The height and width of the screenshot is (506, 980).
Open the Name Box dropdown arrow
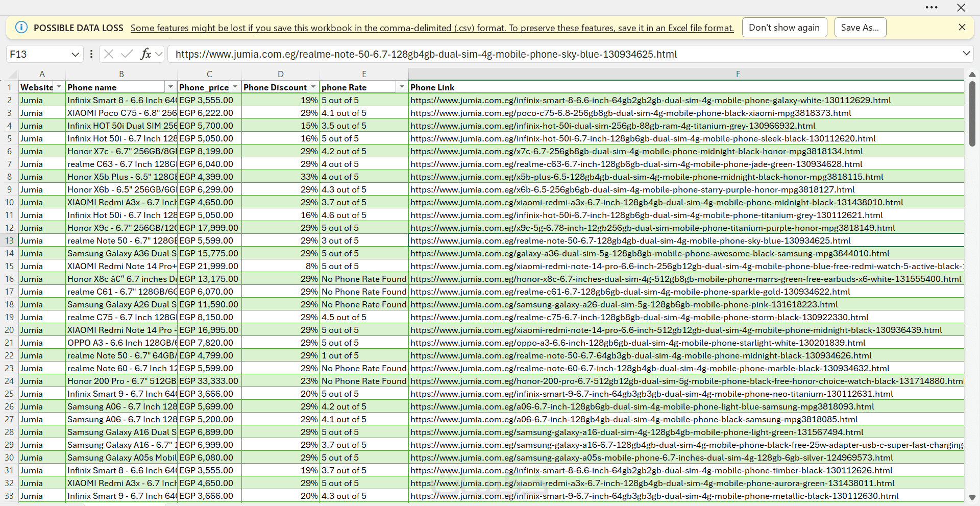(x=75, y=54)
